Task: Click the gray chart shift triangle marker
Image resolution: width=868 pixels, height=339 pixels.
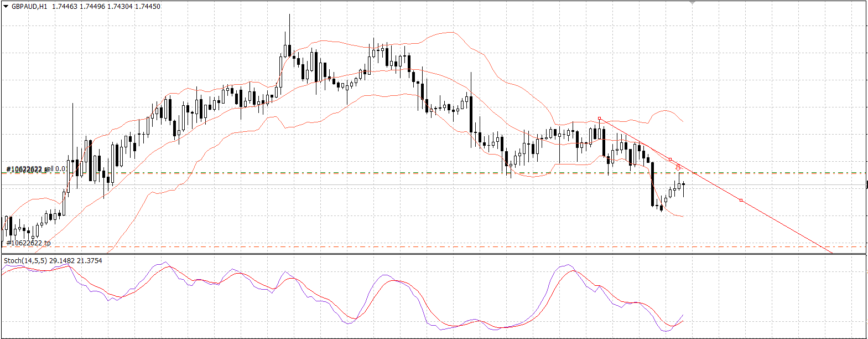Action: point(692,3)
